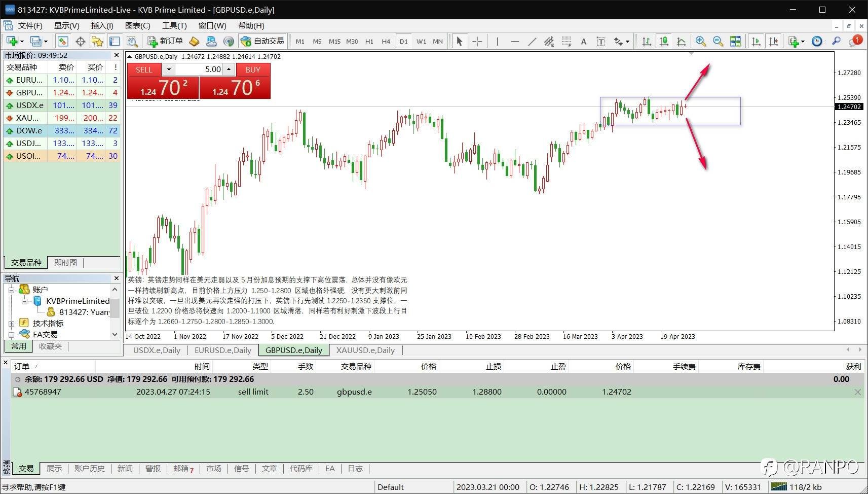The image size is (868, 494).
Task: Open the 邮箱 mailbox terminal tab
Action: 183,468
